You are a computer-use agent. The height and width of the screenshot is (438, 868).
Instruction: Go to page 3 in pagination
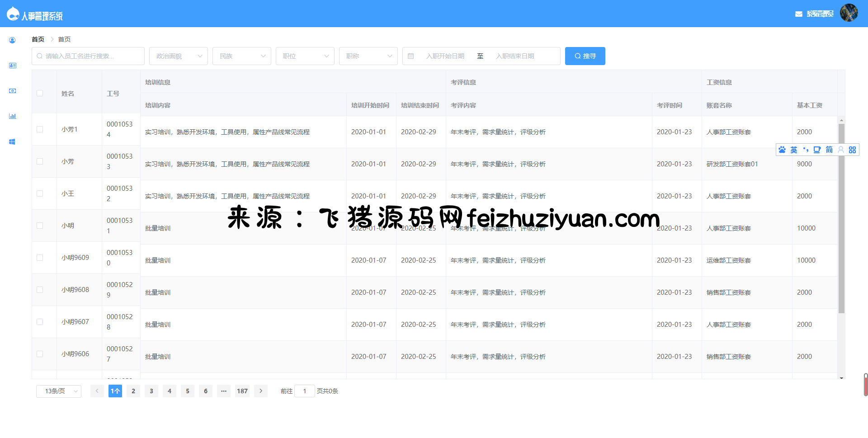click(151, 391)
